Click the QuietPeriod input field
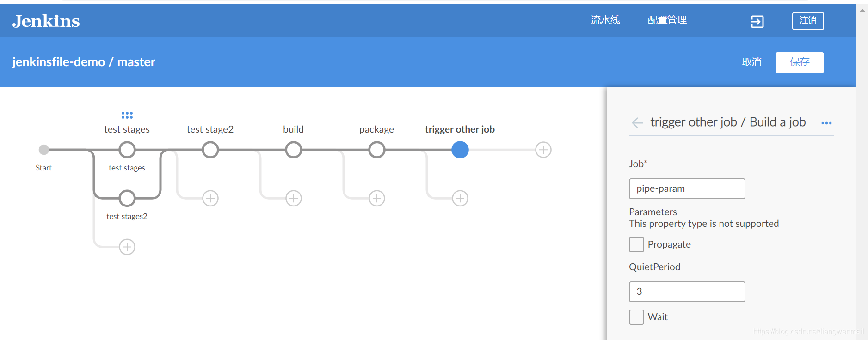Image resolution: width=868 pixels, height=340 pixels. coord(687,291)
